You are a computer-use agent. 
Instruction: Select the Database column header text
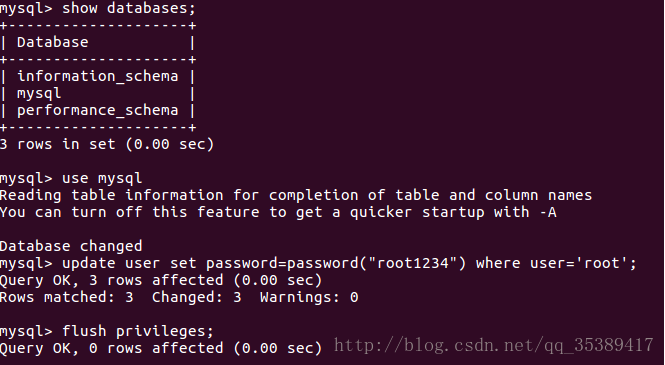click(53, 42)
